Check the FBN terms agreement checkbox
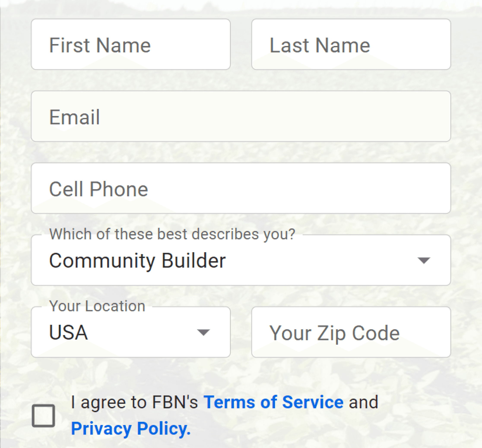The image size is (482, 448). point(43,416)
